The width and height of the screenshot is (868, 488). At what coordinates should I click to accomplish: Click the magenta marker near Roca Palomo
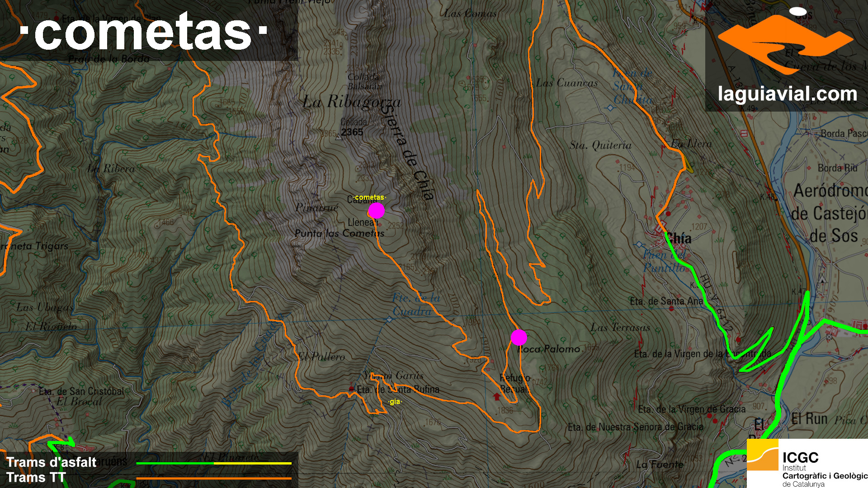(x=519, y=337)
